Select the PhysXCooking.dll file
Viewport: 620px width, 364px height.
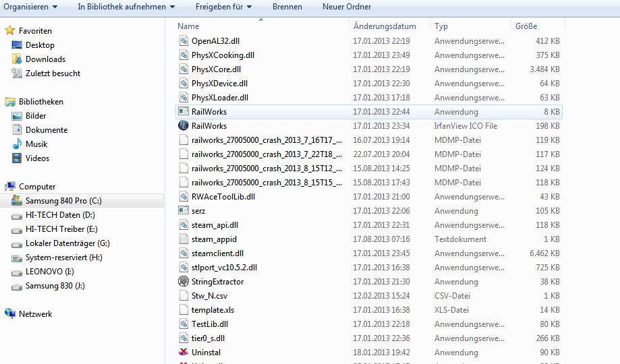[x=223, y=55]
